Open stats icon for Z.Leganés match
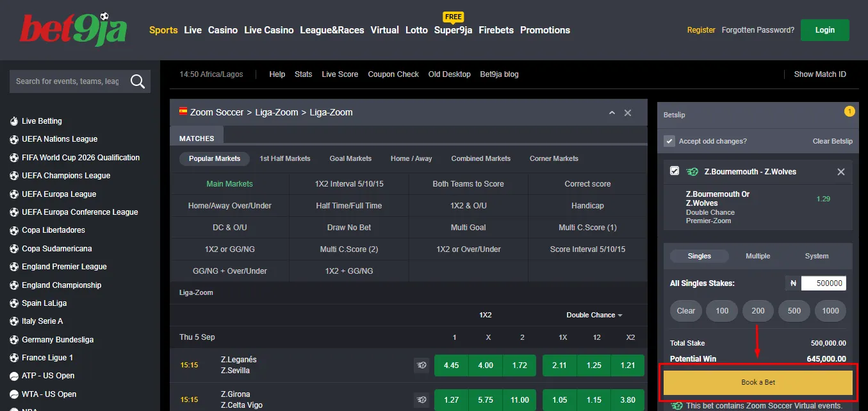Image resolution: width=868 pixels, height=411 pixels. click(421, 365)
